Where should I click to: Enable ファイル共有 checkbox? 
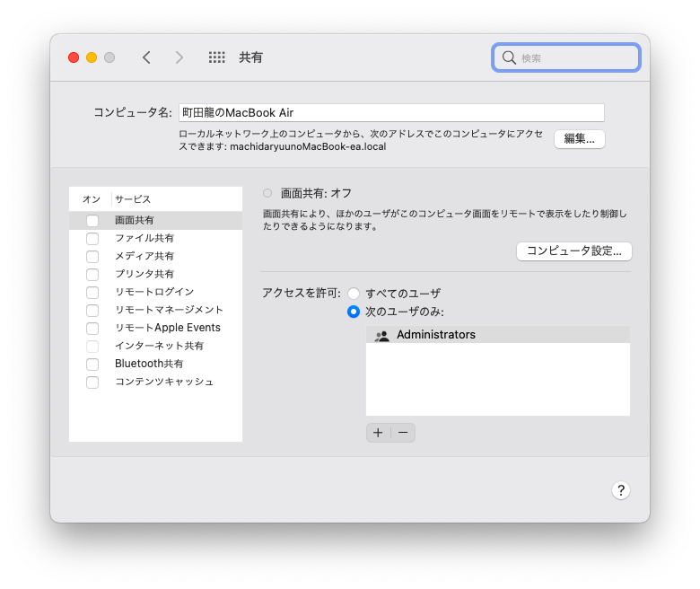92,239
